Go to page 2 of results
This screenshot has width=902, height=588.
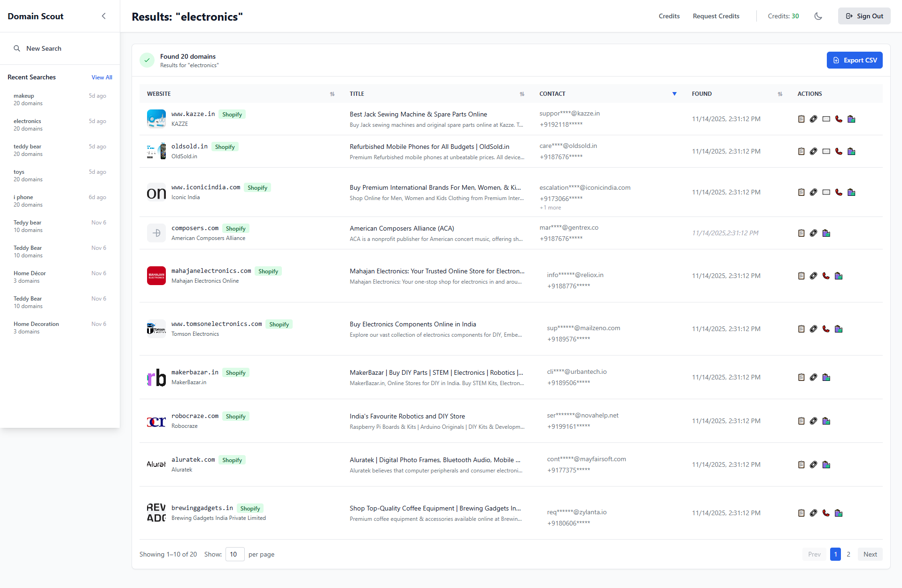point(848,554)
